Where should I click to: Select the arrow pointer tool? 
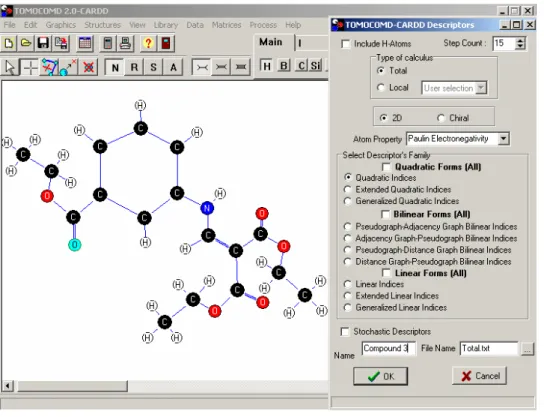[10, 67]
